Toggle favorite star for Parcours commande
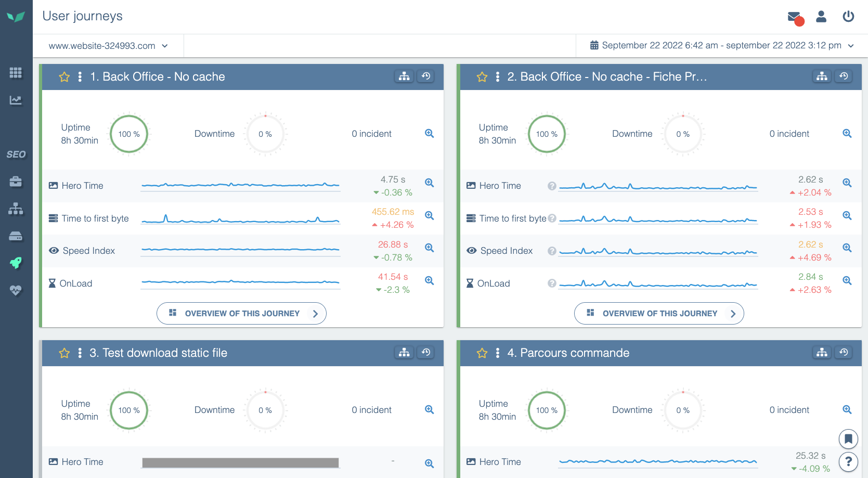This screenshot has height=478, width=868. click(x=482, y=353)
